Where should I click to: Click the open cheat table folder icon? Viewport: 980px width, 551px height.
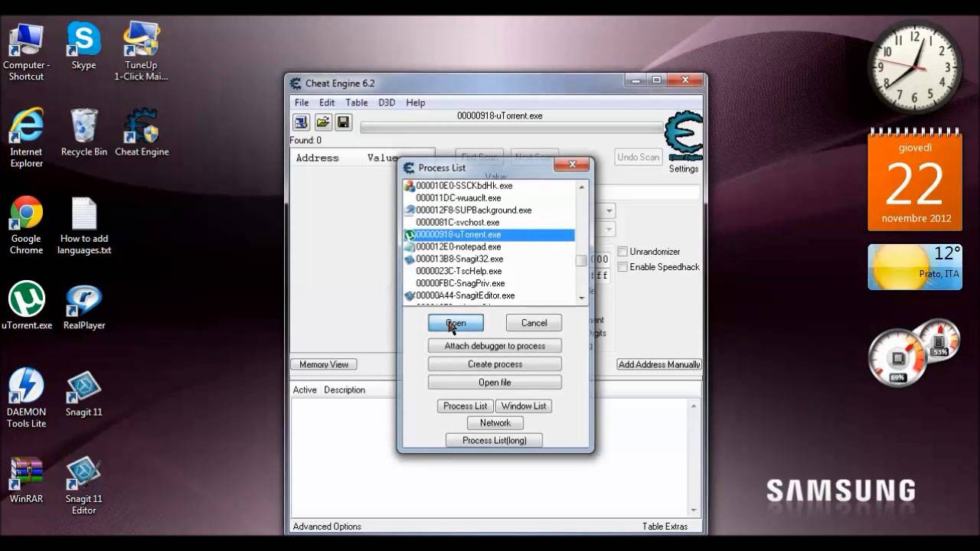point(322,122)
